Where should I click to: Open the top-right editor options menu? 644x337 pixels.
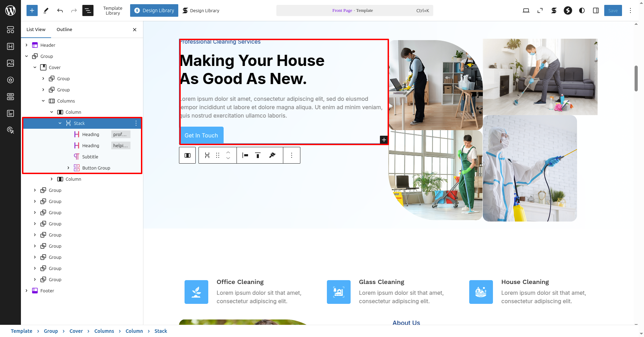point(630,10)
